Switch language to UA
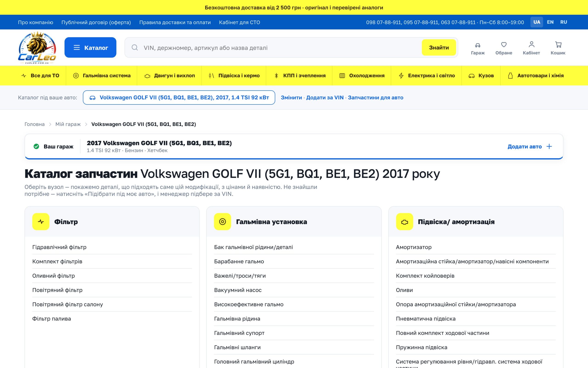The height and width of the screenshot is (368, 588). coord(537,22)
